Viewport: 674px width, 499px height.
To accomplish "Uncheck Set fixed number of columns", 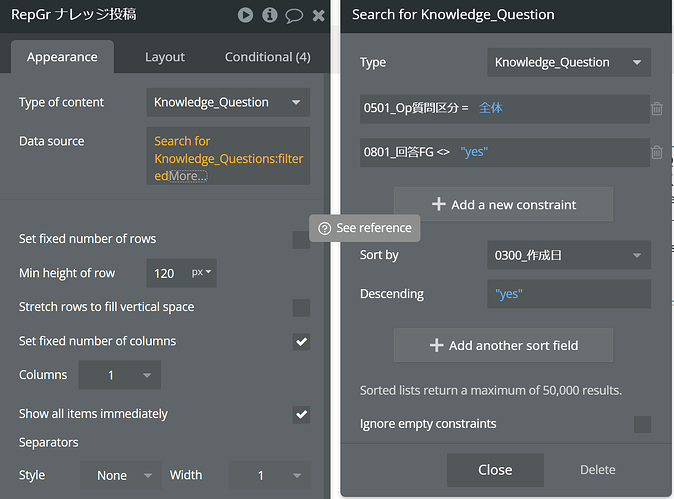I will 301,341.
